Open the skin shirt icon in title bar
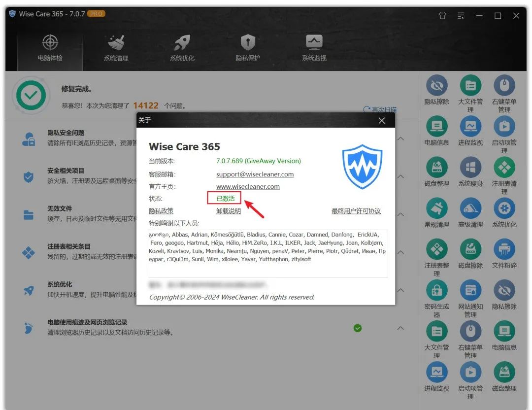The image size is (532, 410). (442, 16)
